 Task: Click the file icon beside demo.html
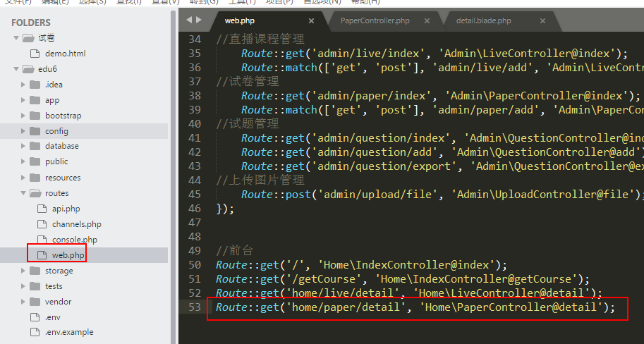[35, 54]
